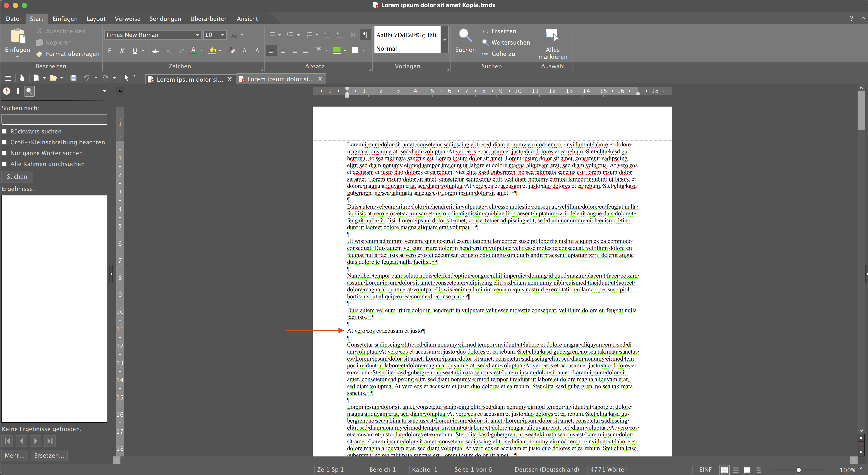
Task: Toggle Rückwärts suchen checkbox
Action: [5, 131]
